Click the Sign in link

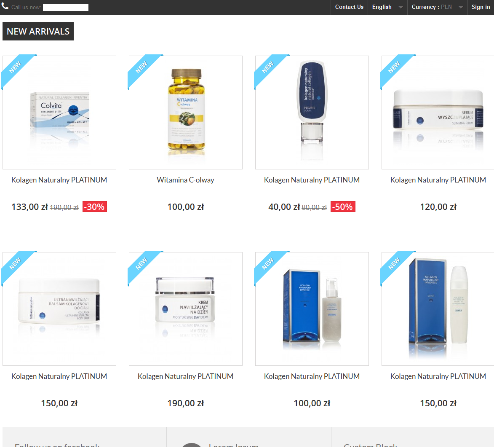coord(481,7)
